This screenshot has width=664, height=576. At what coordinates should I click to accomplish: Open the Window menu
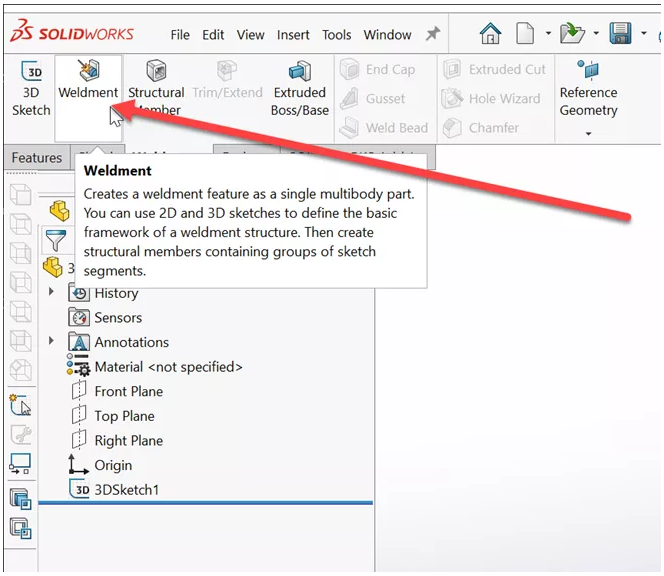coord(387,35)
